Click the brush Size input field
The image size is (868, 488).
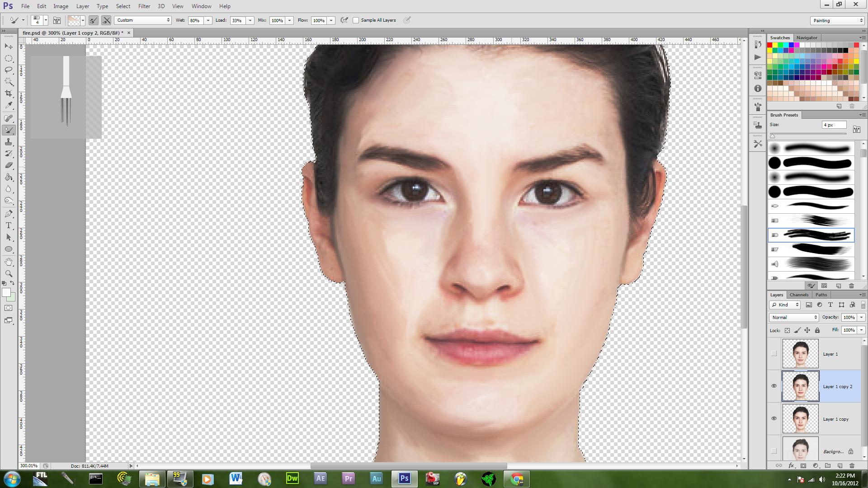coord(834,125)
